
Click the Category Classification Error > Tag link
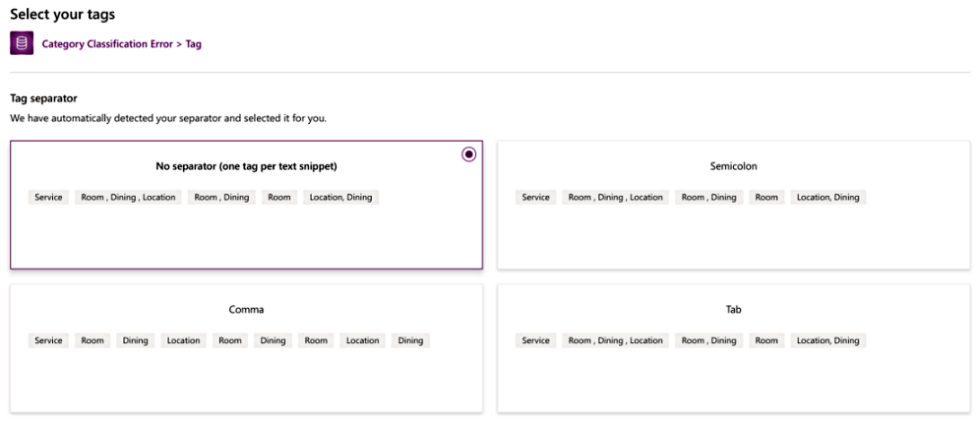coord(122,44)
